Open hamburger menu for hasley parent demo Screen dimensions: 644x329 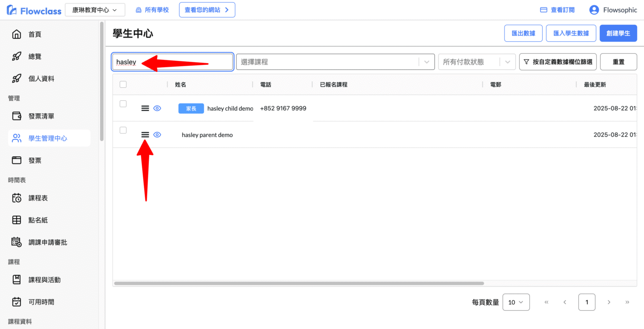point(145,135)
